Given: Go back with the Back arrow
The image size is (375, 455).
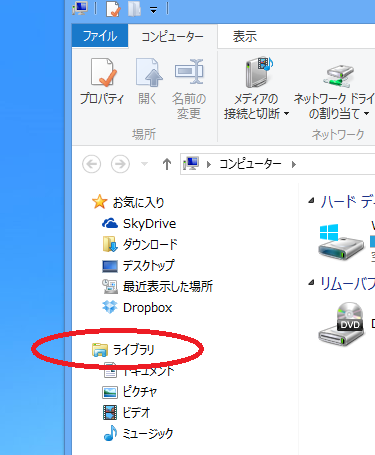Looking at the screenshot, I should click(x=91, y=164).
